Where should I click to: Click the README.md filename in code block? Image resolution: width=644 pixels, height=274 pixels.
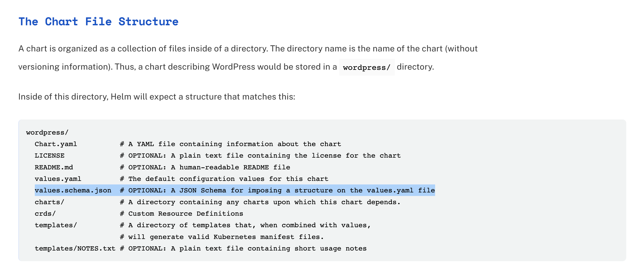click(54, 167)
